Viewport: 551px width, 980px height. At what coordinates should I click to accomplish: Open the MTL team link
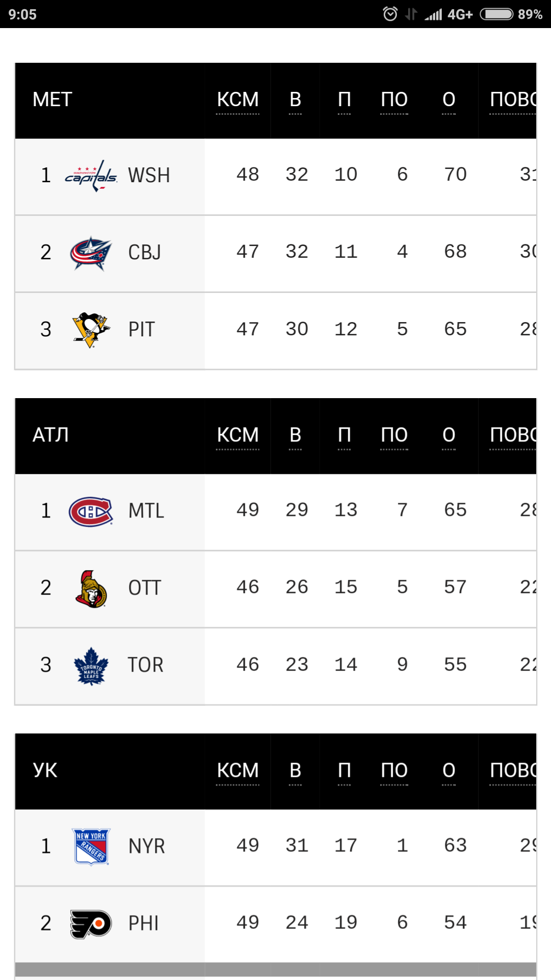tap(146, 511)
